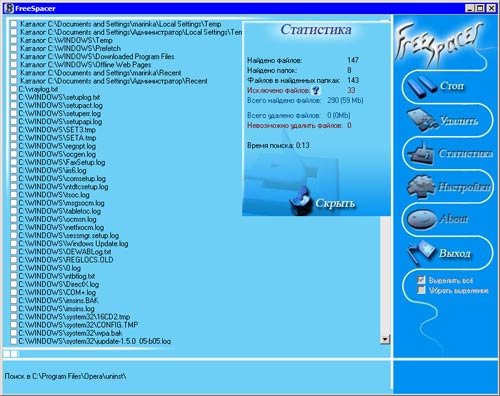Screen dimensions: 500x396
Task: Click Выход to exit the program
Action: [x=455, y=253]
